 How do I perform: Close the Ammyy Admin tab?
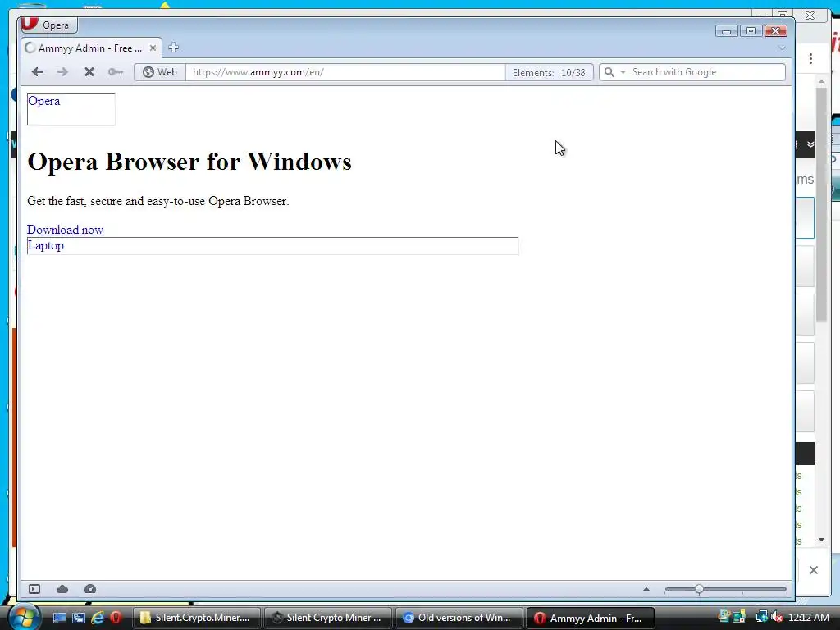click(x=153, y=48)
